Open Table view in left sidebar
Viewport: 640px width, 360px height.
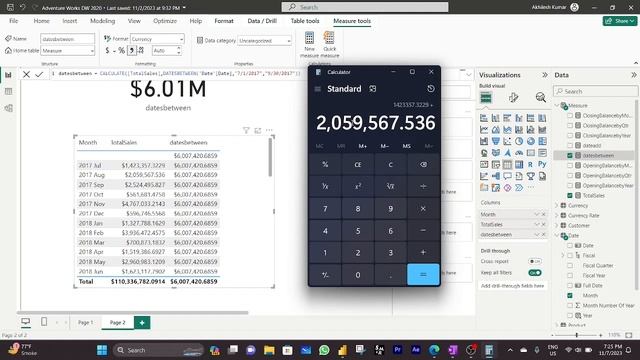click(8, 91)
